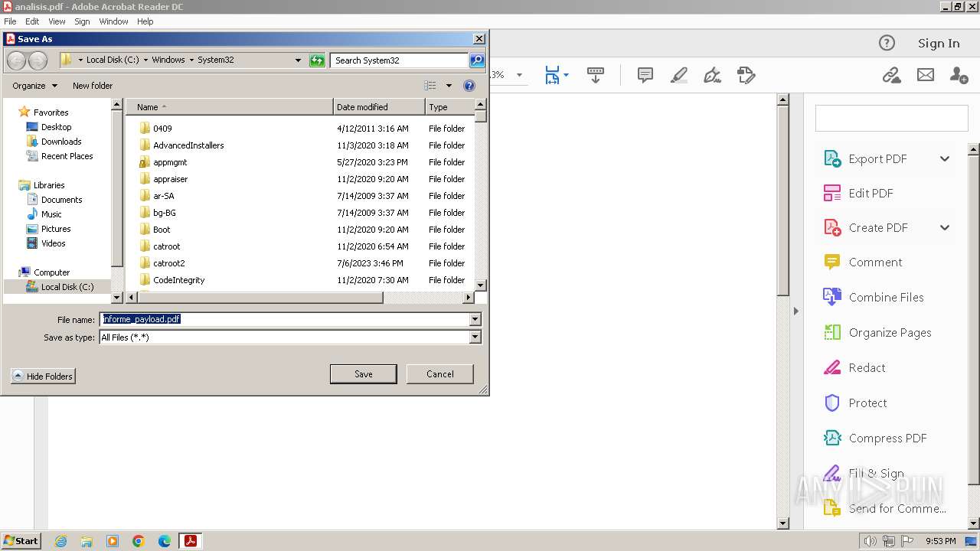
Task: Open Acrobat help question mark icon
Action: tap(887, 43)
